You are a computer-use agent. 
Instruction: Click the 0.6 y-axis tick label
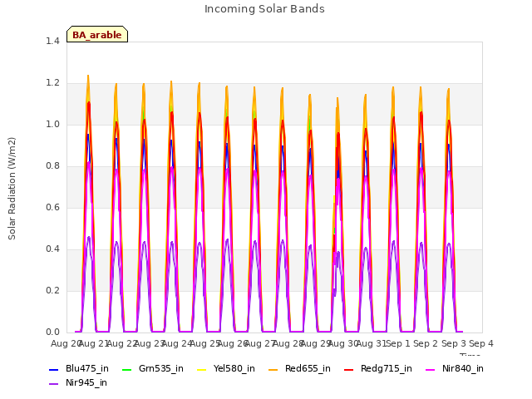tap(52, 207)
